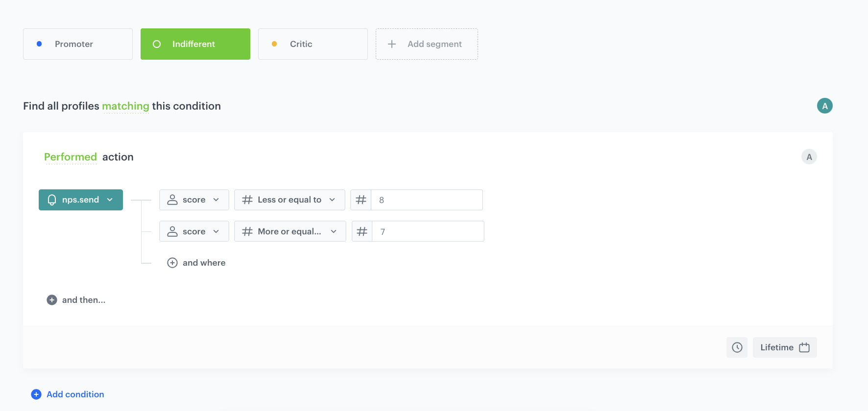The width and height of the screenshot is (868, 411).
Task: Click the clock icon beside Lifetime
Action: point(737,347)
